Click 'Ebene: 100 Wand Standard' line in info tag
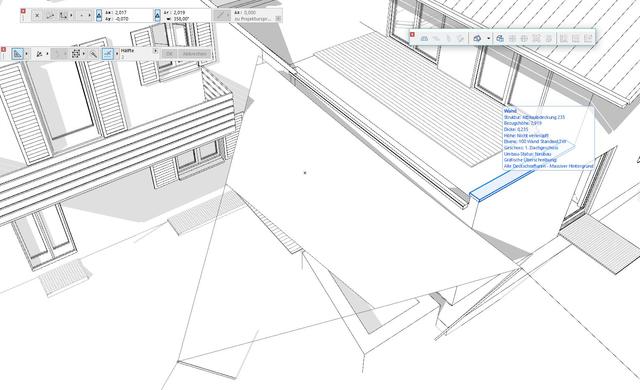640x390 pixels. (535, 142)
